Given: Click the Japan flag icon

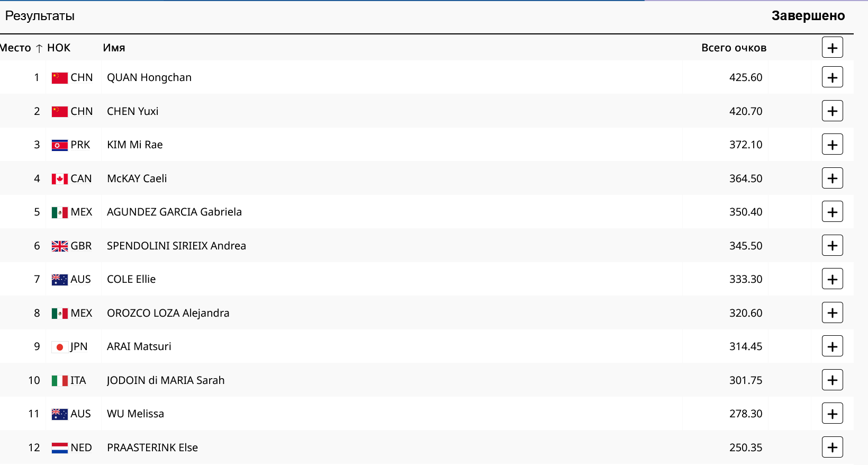Looking at the screenshot, I should coord(59,347).
